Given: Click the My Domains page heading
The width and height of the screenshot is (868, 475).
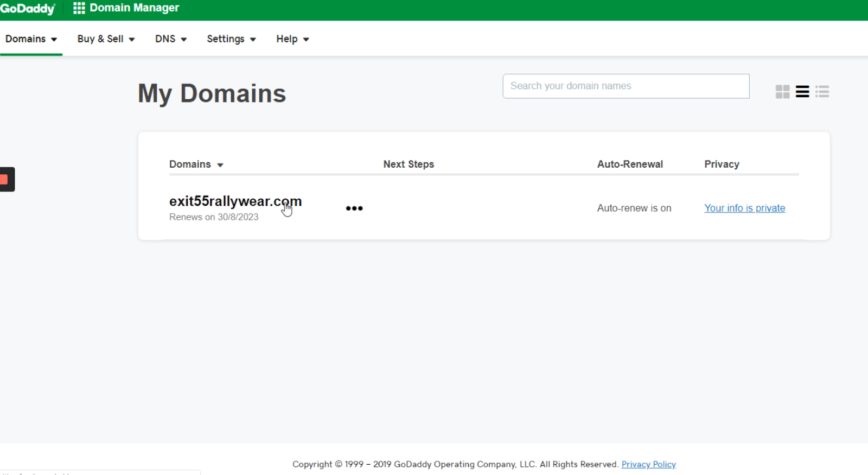Looking at the screenshot, I should 212,93.
